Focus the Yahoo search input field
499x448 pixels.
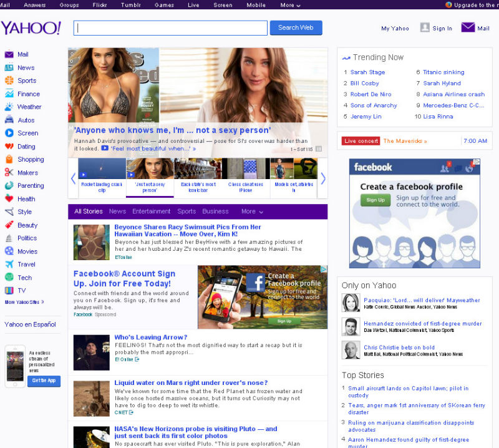170,28
